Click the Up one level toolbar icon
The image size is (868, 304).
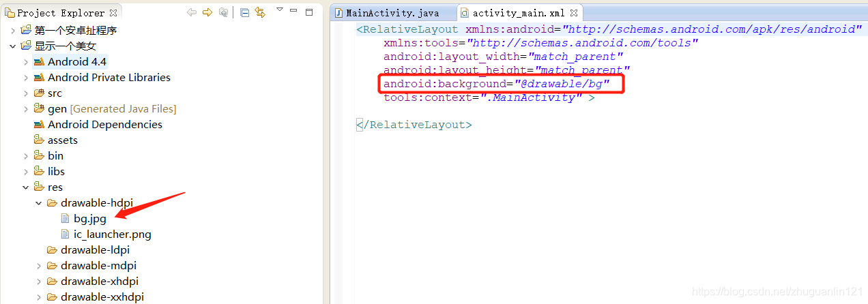223,12
